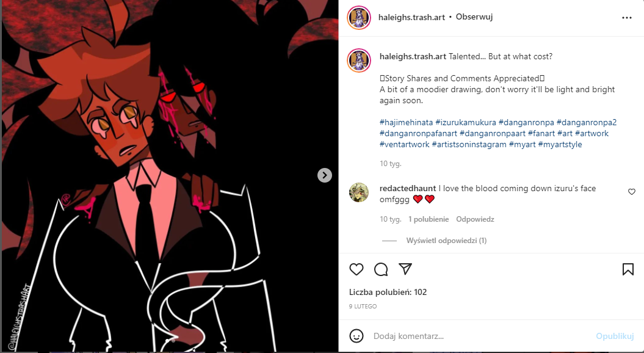View likes list Liczba polubień: 102
The height and width of the screenshot is (353, 644).
[x=388, y=292]
